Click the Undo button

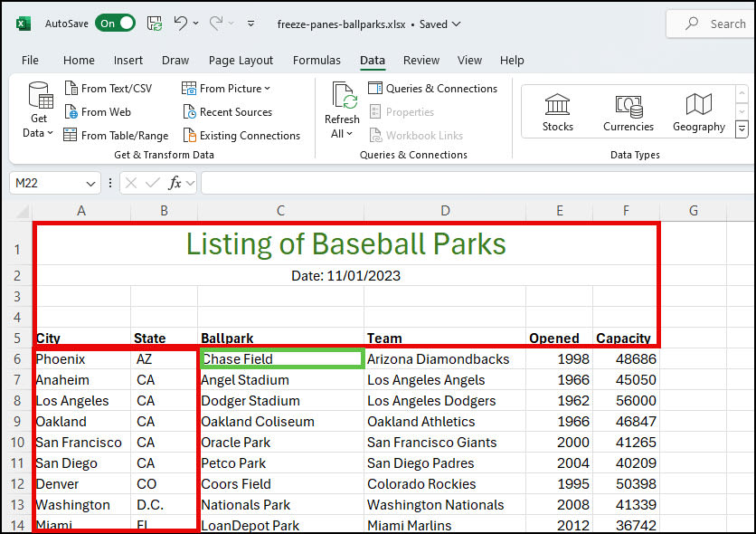pos(181,24)
